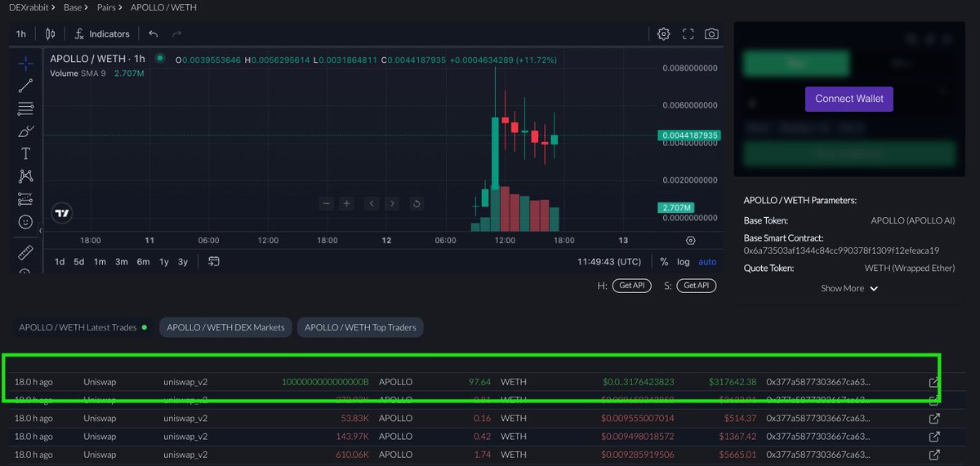980x466 pixels.
Task: Click the APOLLO / WETH · 1h symbol legend
Action: point(97,59)
